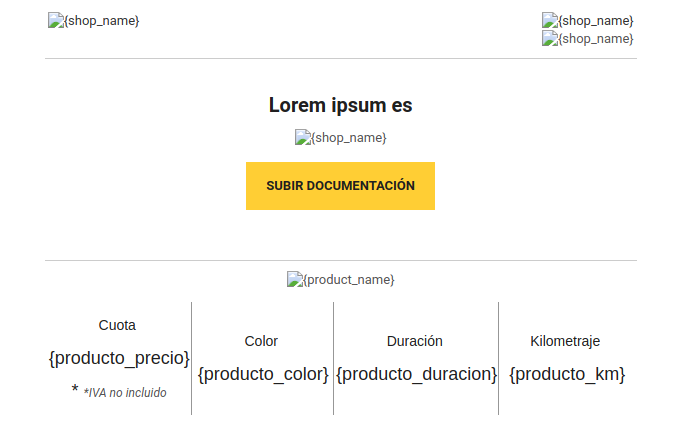
Task: Click the divider line above the {product_name} image
Action: click(341, 260)
